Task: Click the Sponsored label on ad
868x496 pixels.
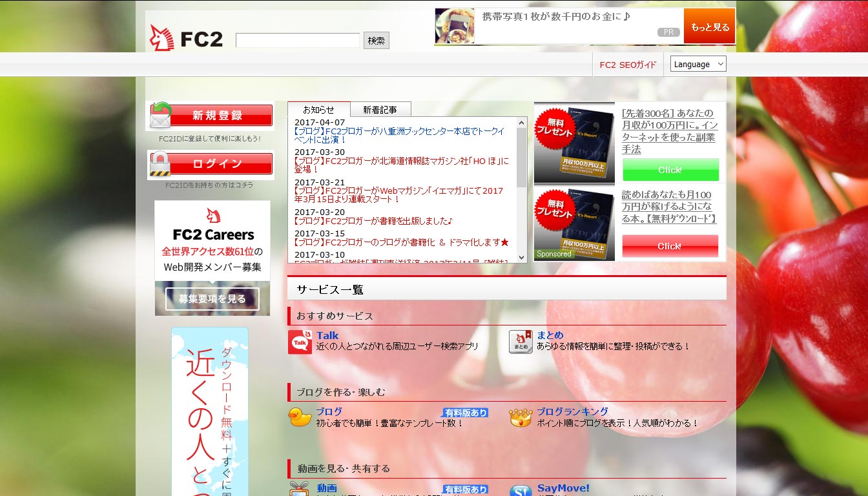Action: point(554,254)
